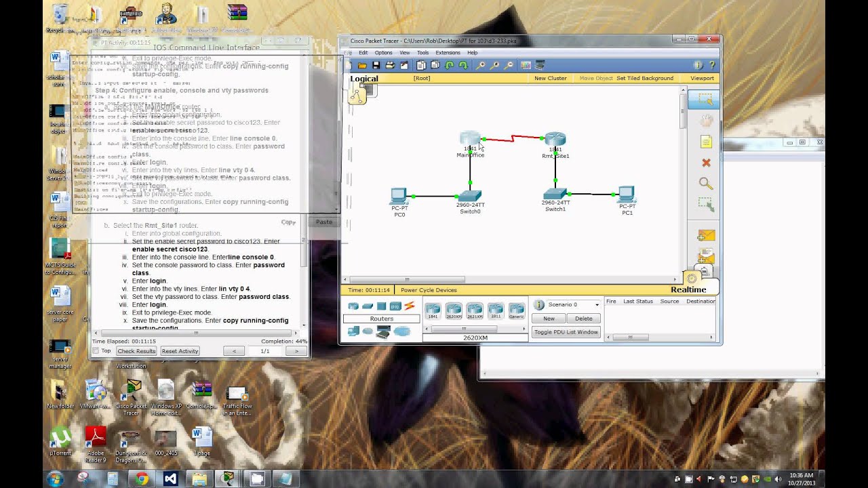Select the Switches device category
The image size is (868, 488).
pyautogui.click(x=368, y=306)
